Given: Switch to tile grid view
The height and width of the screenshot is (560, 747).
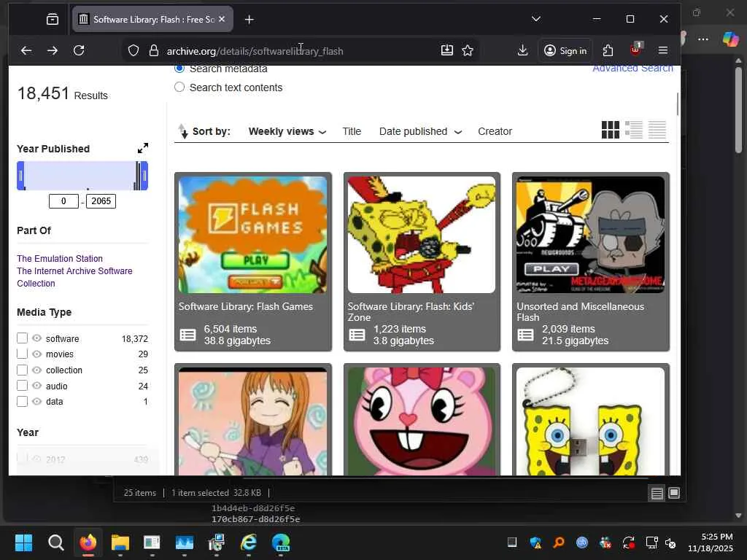Looking at the screenshot, I should click(611, 130).
